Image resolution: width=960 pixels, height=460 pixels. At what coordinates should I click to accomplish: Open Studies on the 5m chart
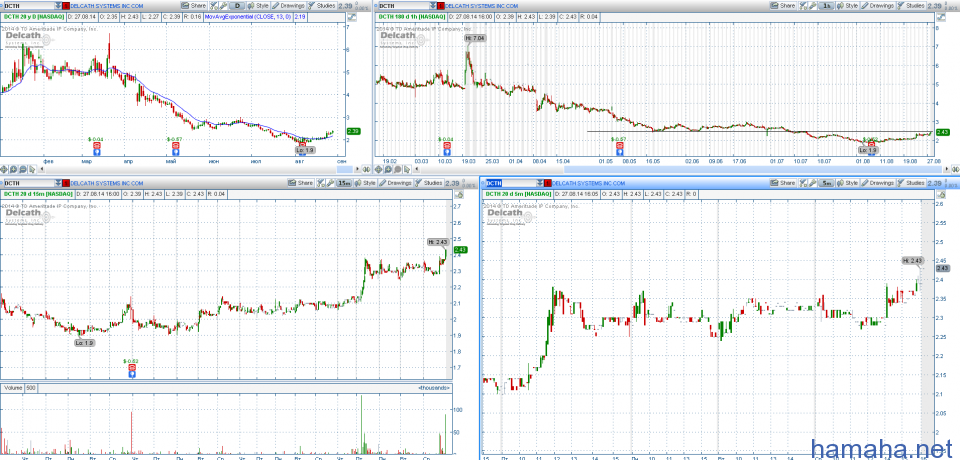(x=910, y=183)
